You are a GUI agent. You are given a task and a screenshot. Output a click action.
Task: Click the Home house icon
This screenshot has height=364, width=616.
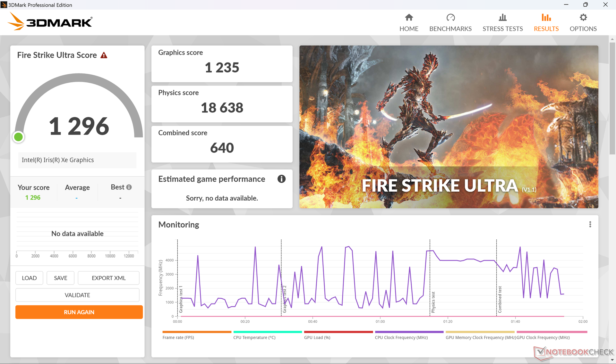tap(409, 18)
